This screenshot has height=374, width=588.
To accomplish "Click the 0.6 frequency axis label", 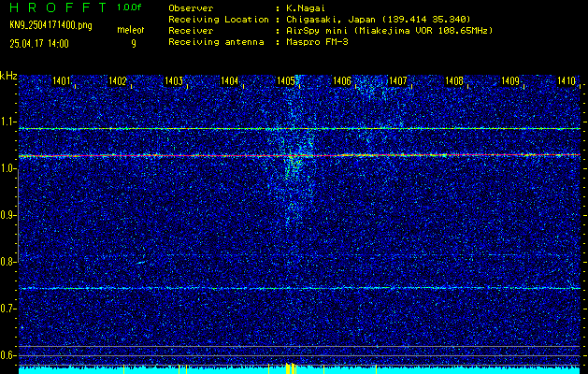I will (8, 355).
